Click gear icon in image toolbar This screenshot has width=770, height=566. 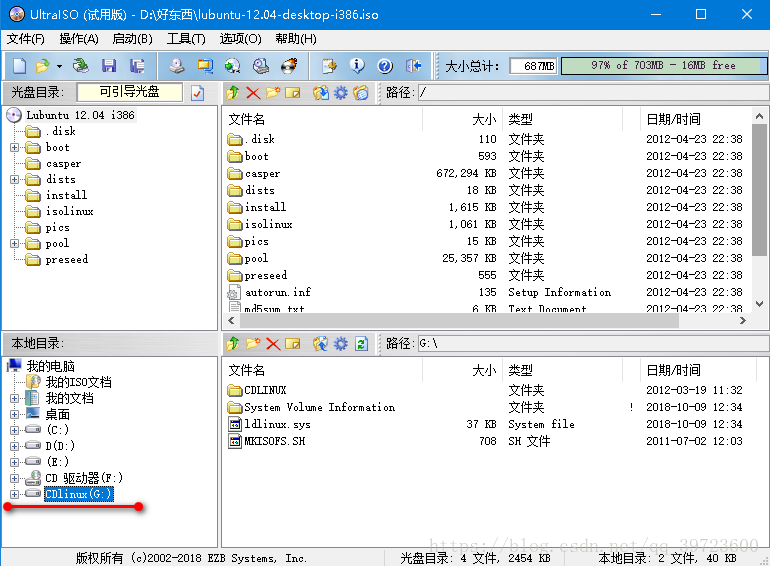pyautogui.click(x=340, y=93)
